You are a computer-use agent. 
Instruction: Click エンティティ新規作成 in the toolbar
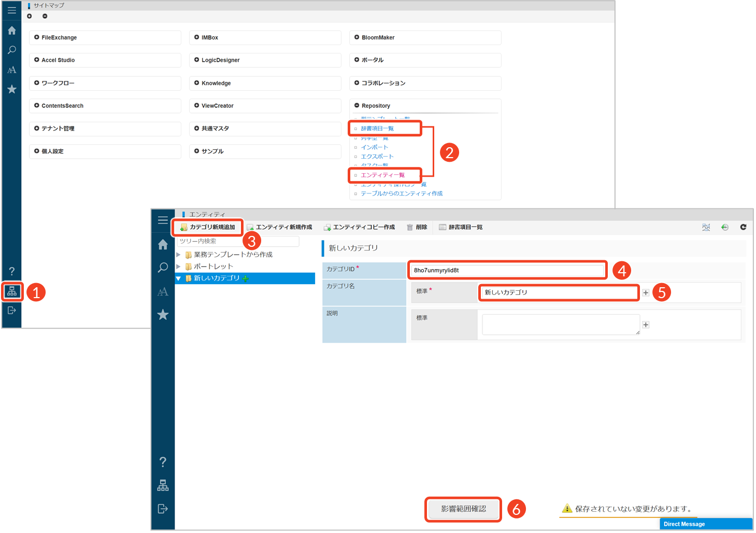coord(280,227)
